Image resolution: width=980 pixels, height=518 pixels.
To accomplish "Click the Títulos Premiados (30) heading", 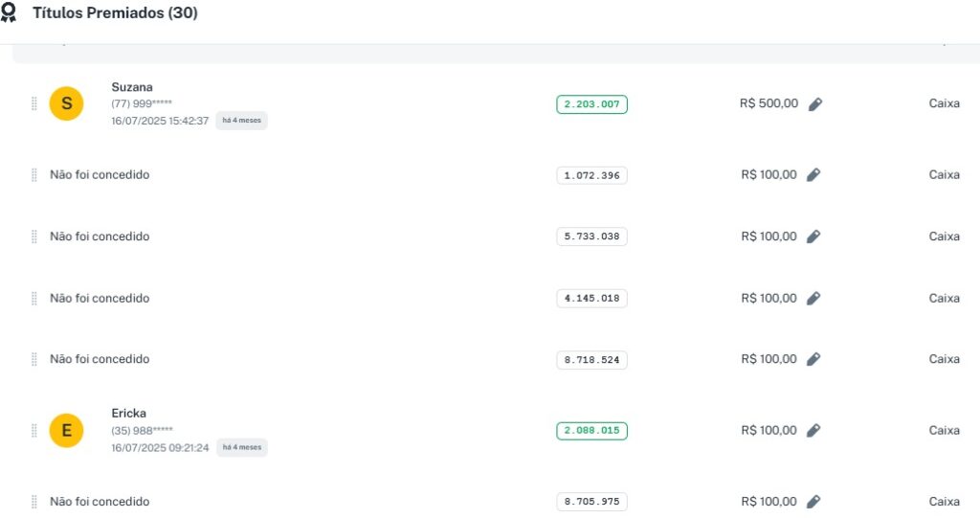I will 115,13.
